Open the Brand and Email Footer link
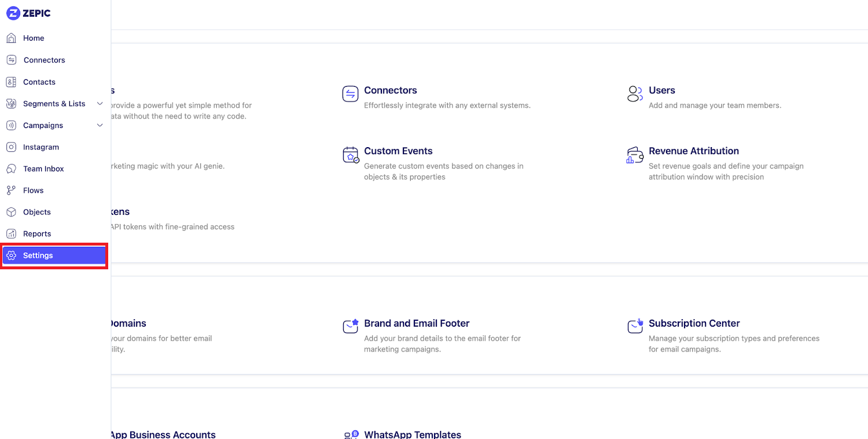The height and width of the screenshot is (439, 868). pos(417,323)
